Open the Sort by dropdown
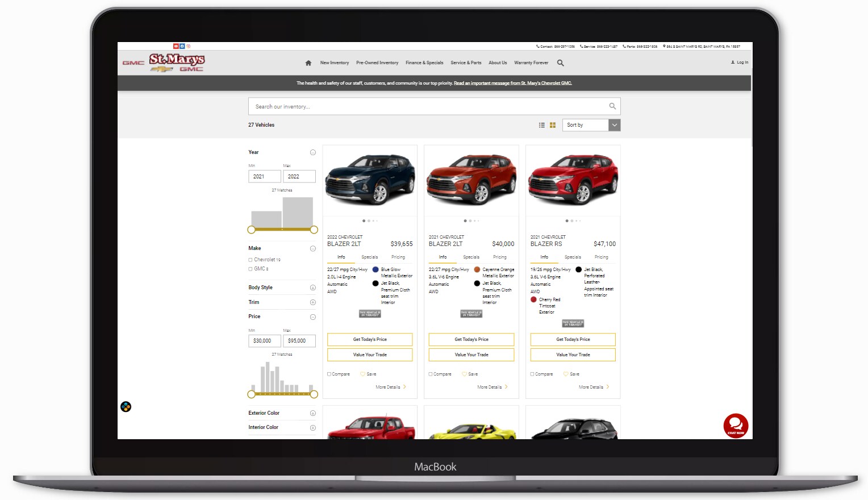Viewport: 868px width, 500px height. (x=591, y=125)
